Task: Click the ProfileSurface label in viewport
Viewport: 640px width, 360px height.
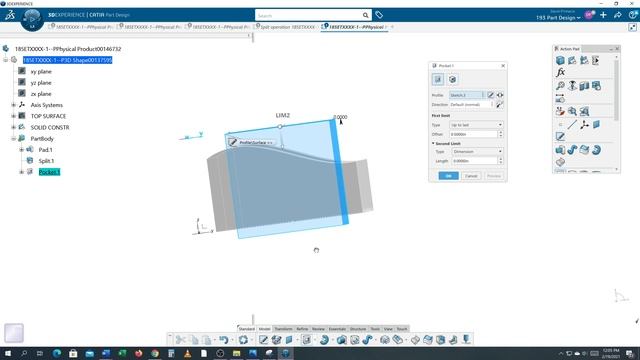Action: [x=256, y=142]
